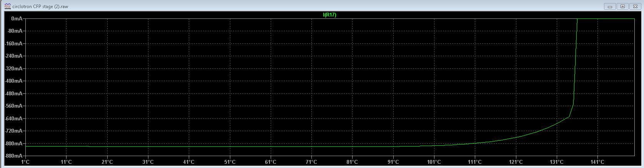
Task: Click the 41°C horizontal axis label
Action: [189, 162]
